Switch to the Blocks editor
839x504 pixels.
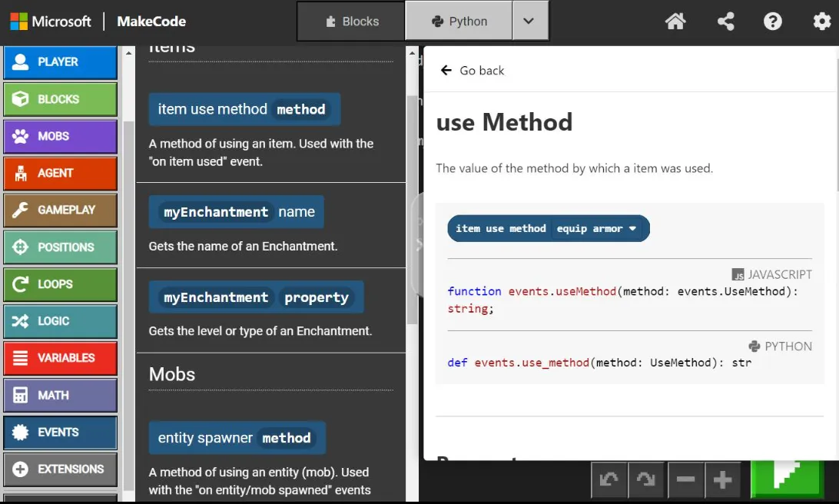352,22
